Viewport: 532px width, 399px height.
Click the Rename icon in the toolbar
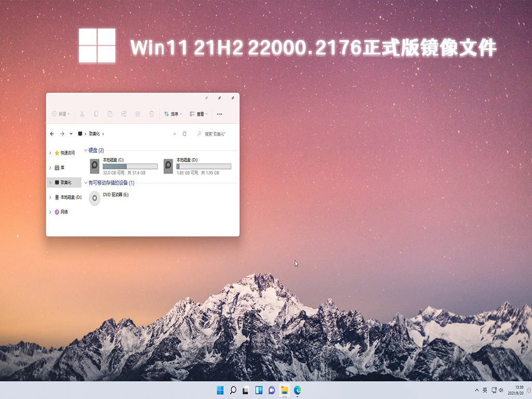pos(125,114)
